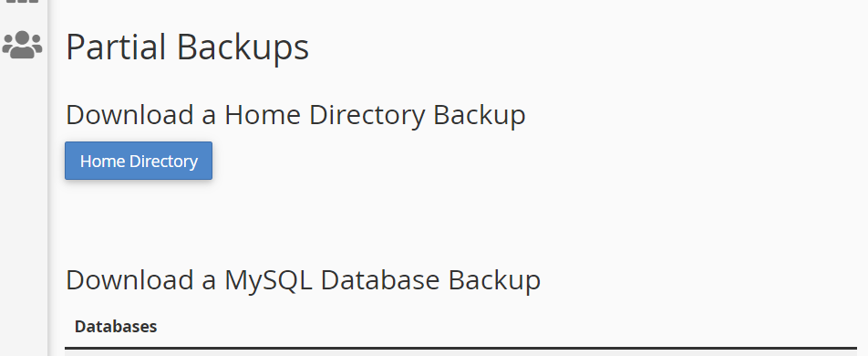The image size is (868, 356).
Task: Open the grid tools icon in sidebar
Action: click(x=22, y=2)
